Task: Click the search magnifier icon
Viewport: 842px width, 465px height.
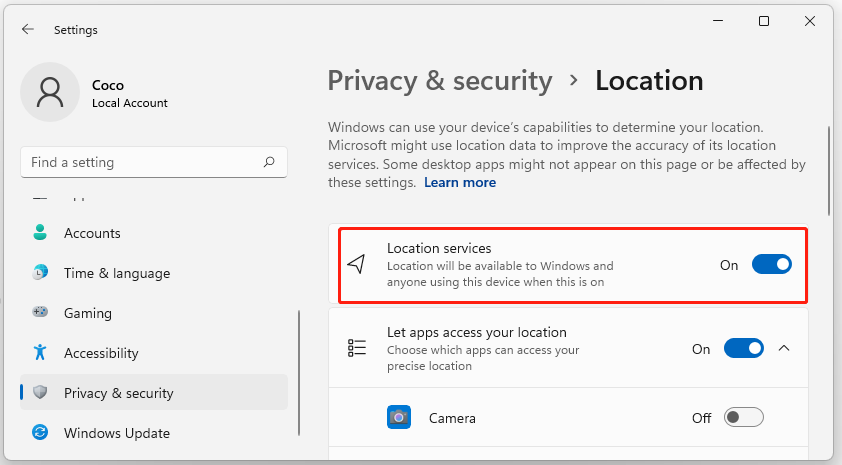Action: [269, 162]
